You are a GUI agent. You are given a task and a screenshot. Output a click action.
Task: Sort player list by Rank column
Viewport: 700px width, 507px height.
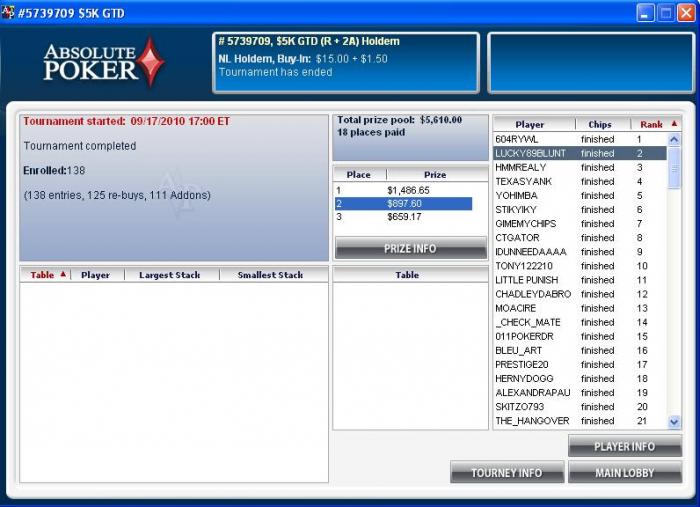pos(656,125)
